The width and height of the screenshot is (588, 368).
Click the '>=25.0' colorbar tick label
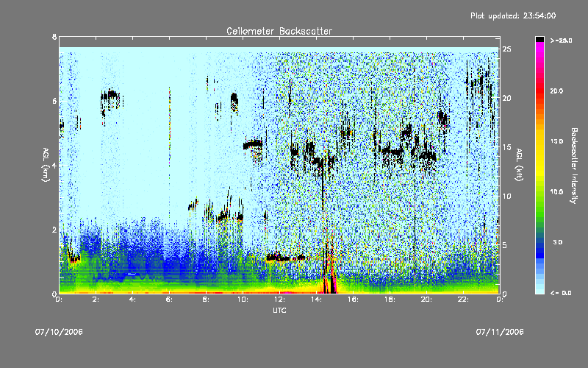[561, 40]
